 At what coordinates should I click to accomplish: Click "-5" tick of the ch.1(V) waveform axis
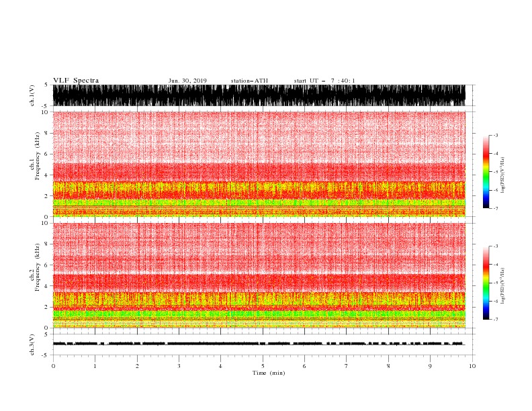[x=46, y=106]
